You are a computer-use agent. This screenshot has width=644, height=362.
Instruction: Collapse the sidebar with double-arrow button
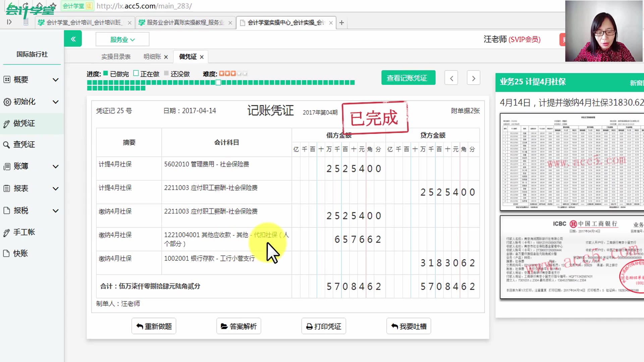(x=73, y=39)
